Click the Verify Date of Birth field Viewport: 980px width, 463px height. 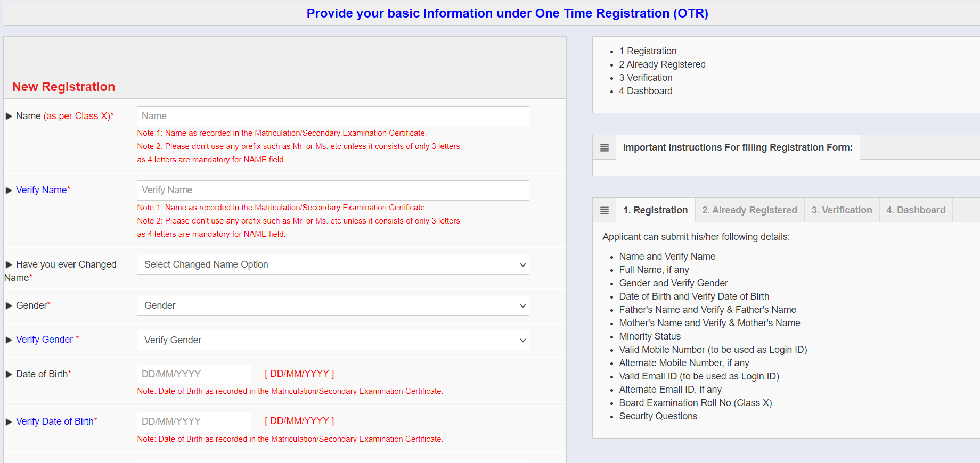click(x=194, y=422)
